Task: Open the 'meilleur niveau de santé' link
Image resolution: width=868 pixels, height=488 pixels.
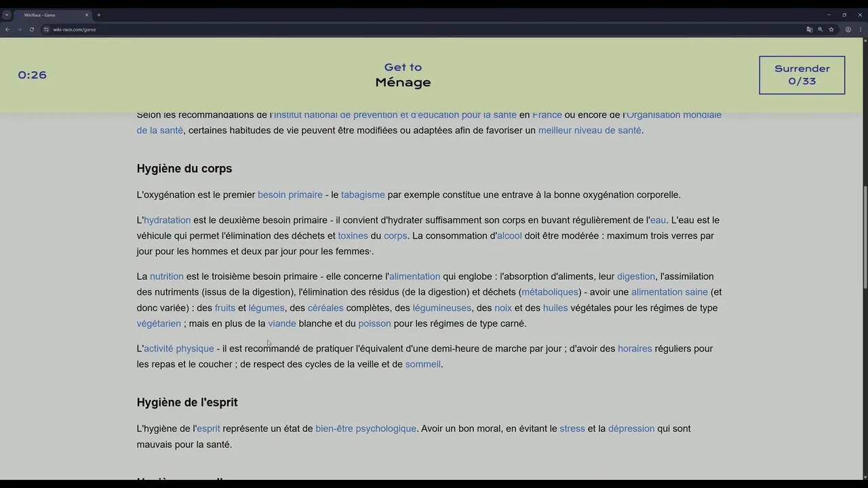Action: (589, 130)
